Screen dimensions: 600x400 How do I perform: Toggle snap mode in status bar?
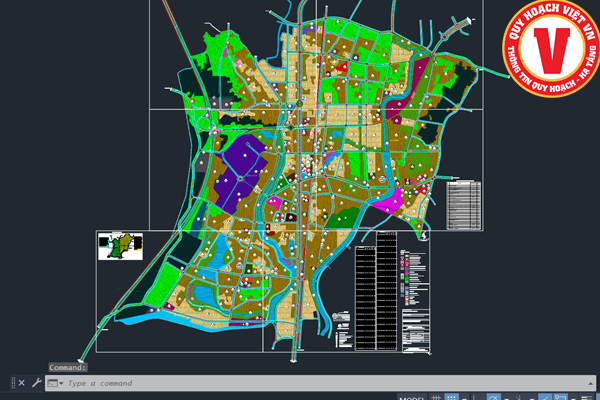coord(450,397)
